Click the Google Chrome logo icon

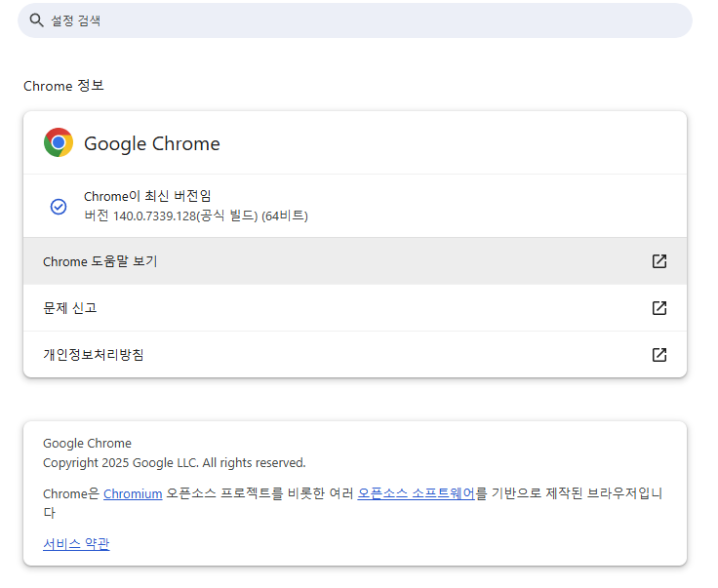click(59, 142)
